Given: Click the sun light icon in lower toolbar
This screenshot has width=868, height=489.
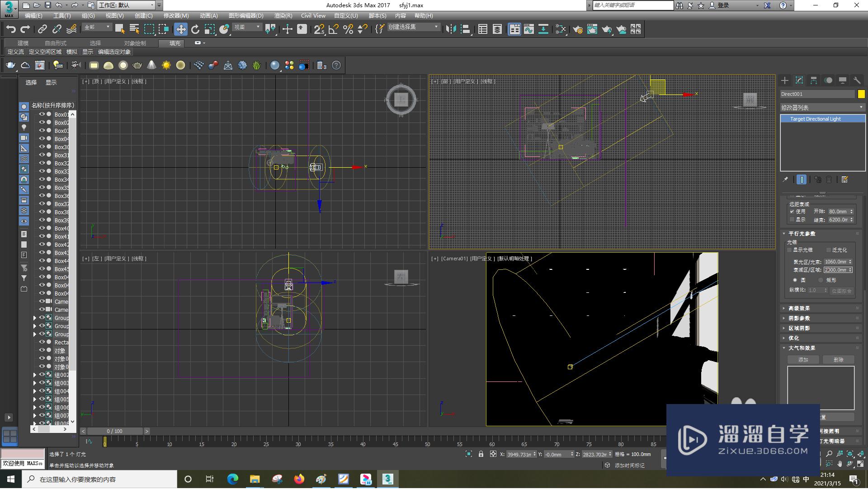Looking at the screenshot, I should [x=166, y=66].
